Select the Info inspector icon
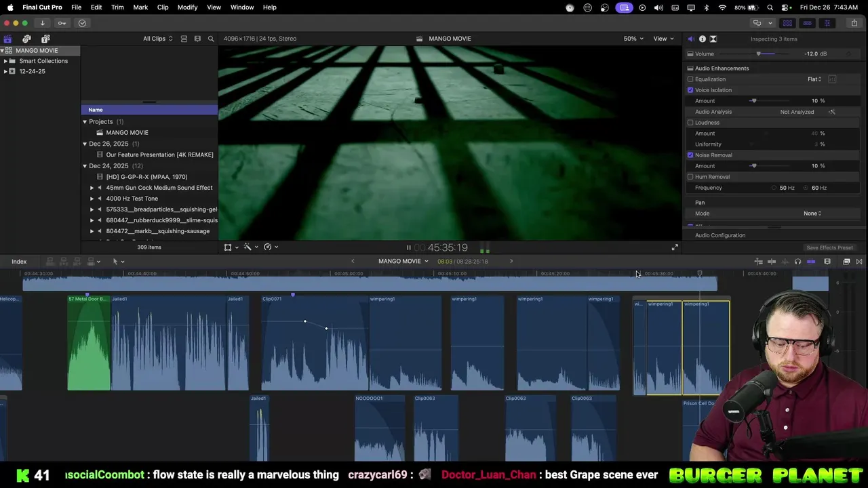Viewport: 868px width, 488px height. coord(702,39)
